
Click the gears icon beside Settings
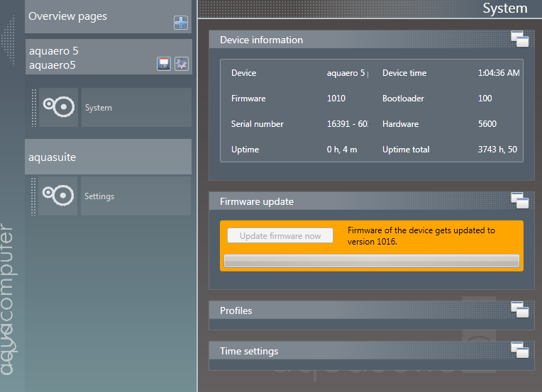click(x=58, y=196)
